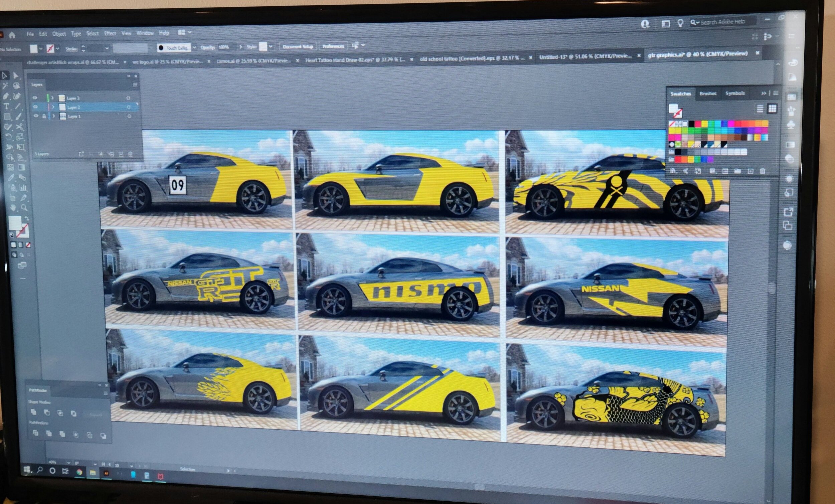Pick the Magic Wand tool
835x504 pixels.
(x=5, y=86)
